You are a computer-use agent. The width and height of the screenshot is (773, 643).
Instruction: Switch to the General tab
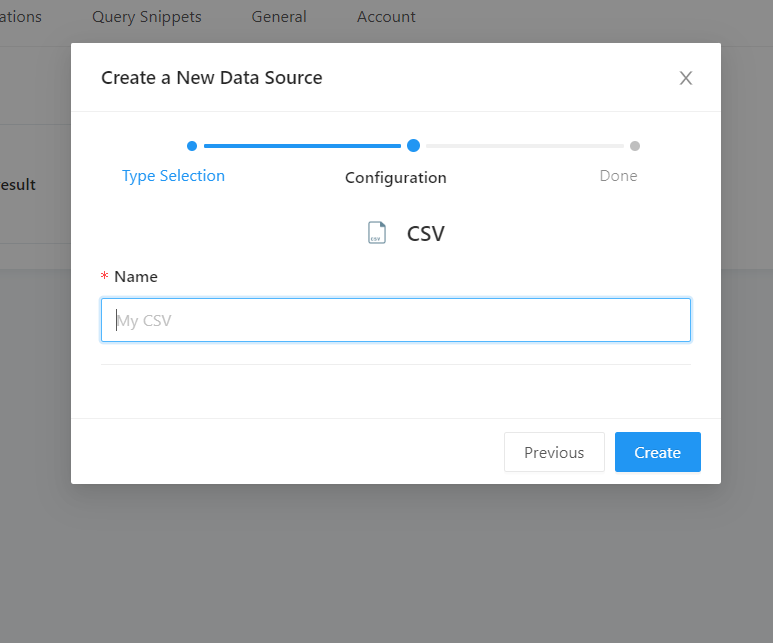(279, 17)
